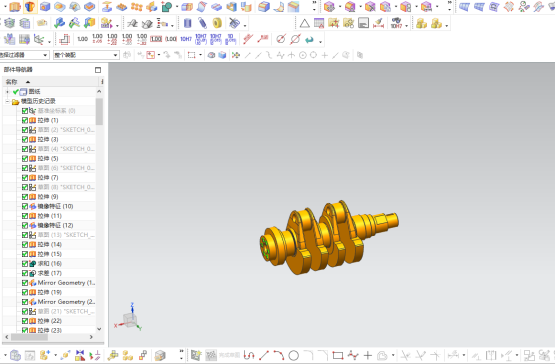The width and height of the screenshot is (555, 364).
Task: Uncheck the first Mirror Geometry (1… checkbox
Action: click(x=25, y=283)
